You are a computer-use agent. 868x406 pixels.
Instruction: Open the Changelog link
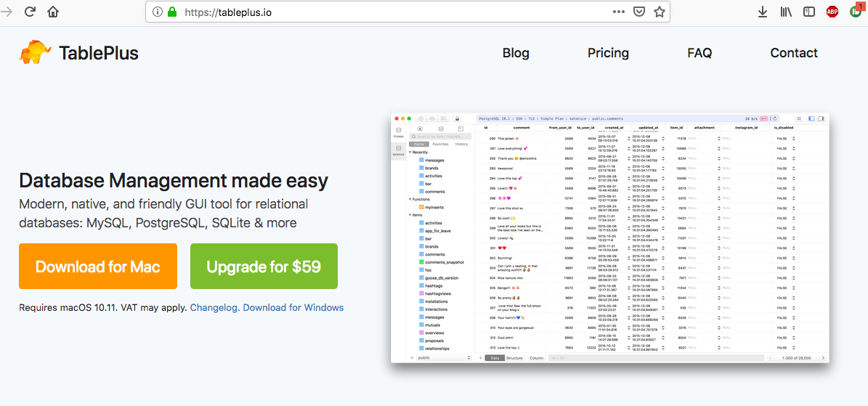pos(215,307)
